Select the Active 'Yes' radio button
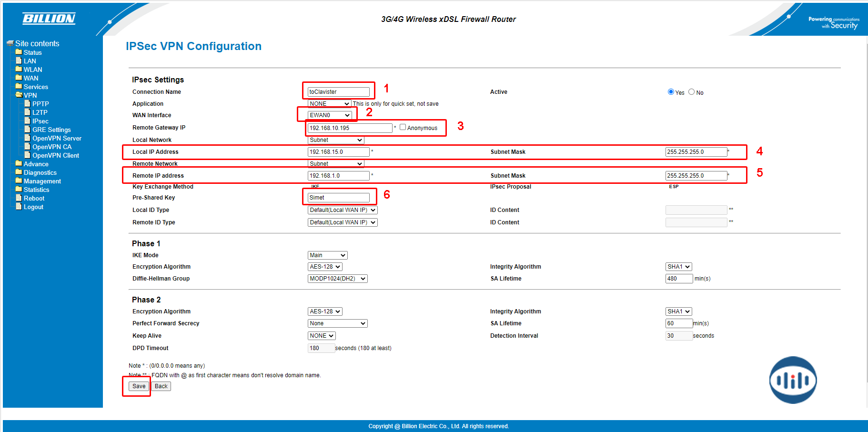868x432 pixels. tap(671, 92)
